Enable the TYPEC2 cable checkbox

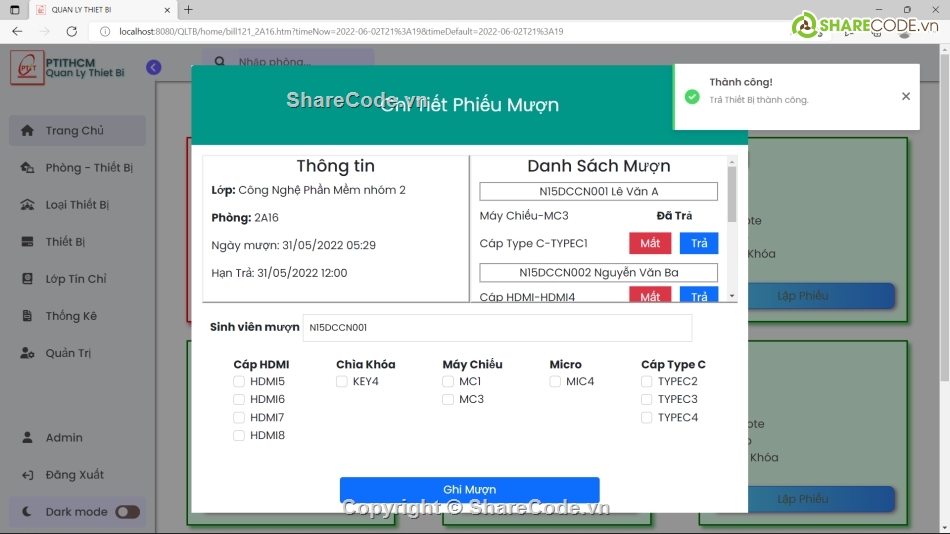pyautogui.click(x=647, y=382)
